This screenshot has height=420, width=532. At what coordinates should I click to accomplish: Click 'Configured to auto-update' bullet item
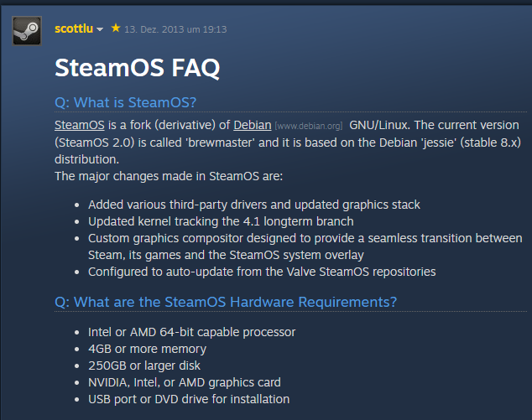click(x=262, y=272)
